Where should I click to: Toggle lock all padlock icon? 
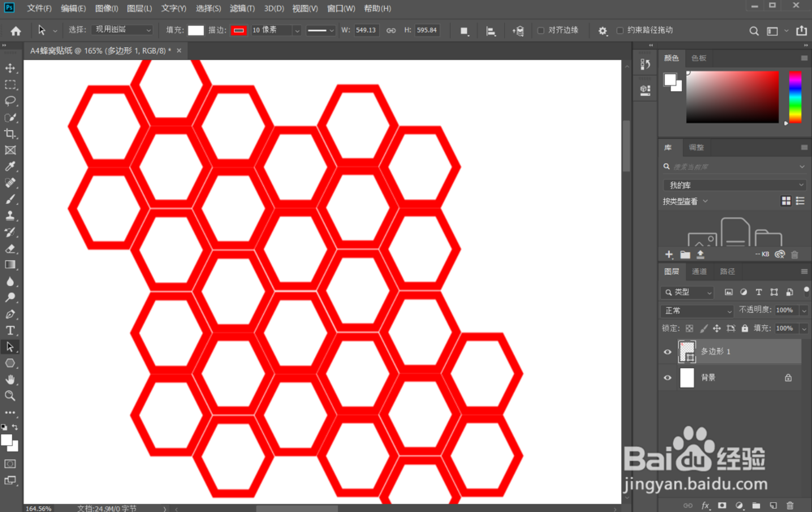(745, 328)
